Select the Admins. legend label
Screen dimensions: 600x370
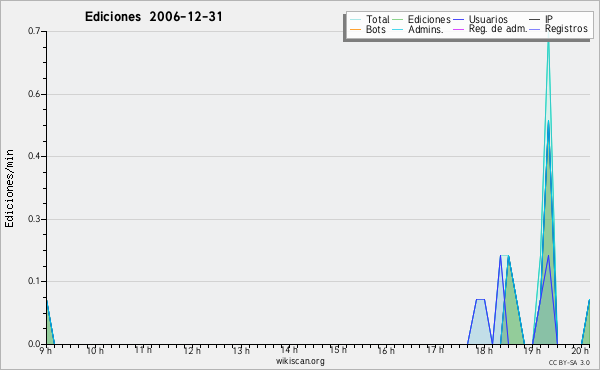coord(426,29)
